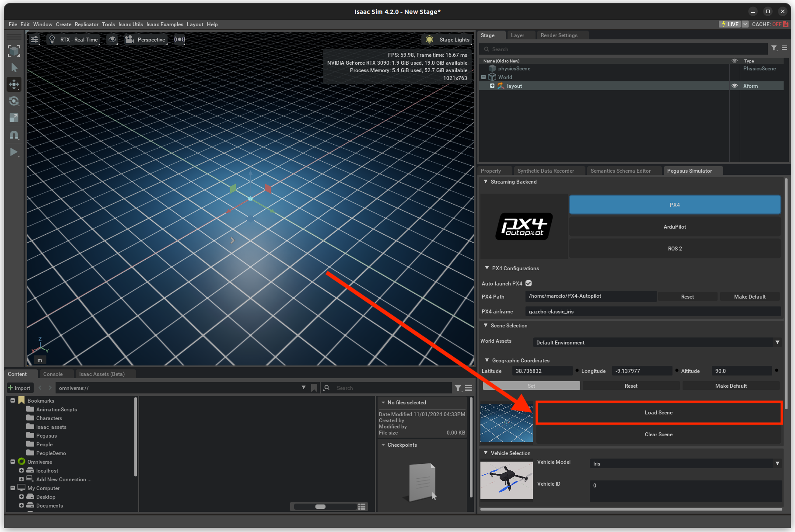Click the Latitude value field
This screenshot has width=795, height=532.
tap(542, 371)
